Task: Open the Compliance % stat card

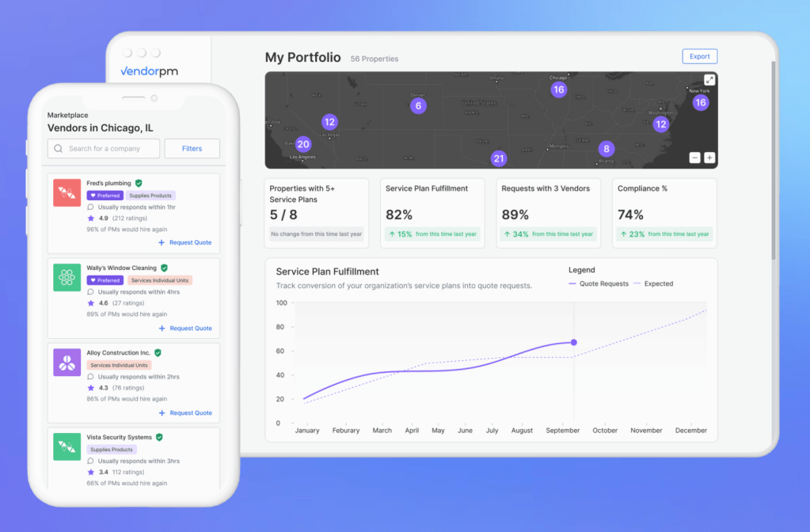Action: (664, 213)
